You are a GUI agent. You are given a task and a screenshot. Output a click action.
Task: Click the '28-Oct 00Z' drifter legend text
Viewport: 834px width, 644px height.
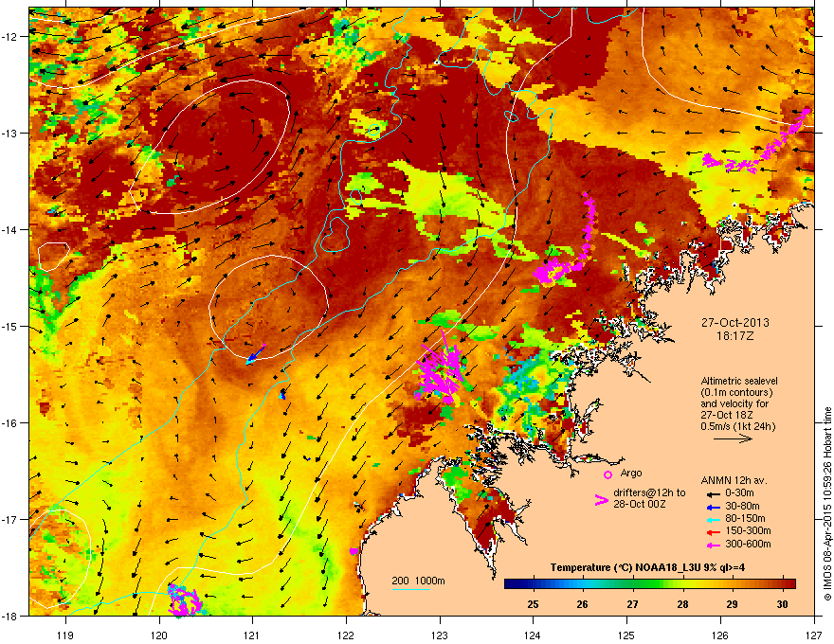coord(640,504)
